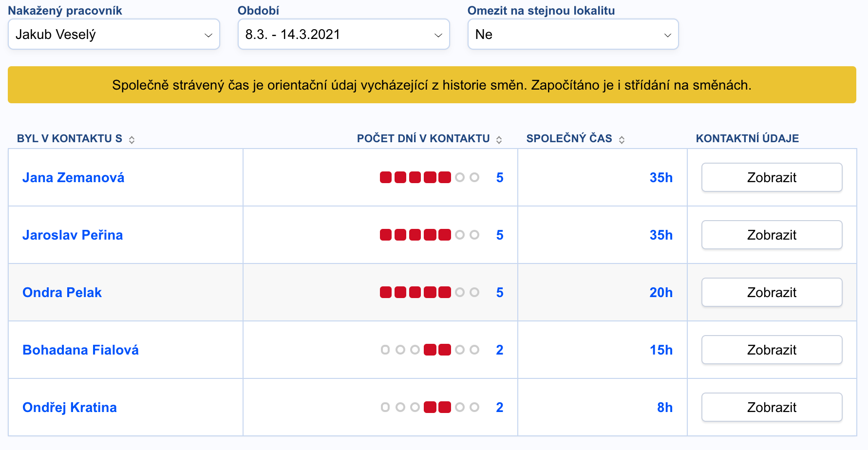Sort by 'Společný čas' arrows icon
The width and height of the screenshot is (868, 450).
(x=622, y=140)
